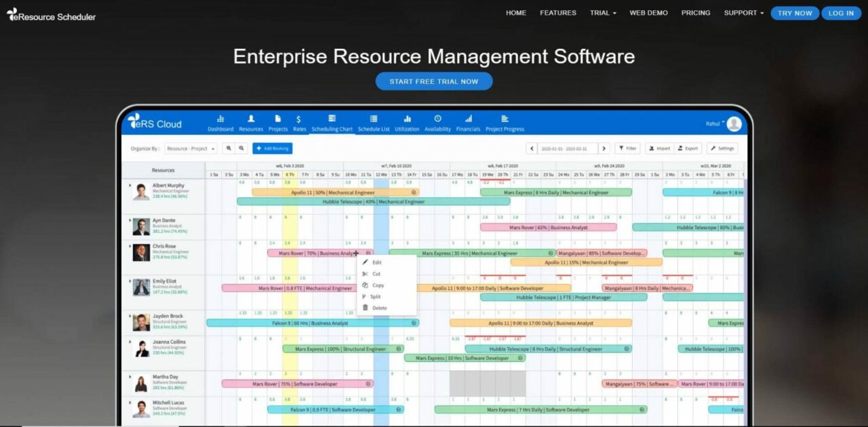Click the eResource Scheduler logo
The image size is (868, 427).
[52, 15]
